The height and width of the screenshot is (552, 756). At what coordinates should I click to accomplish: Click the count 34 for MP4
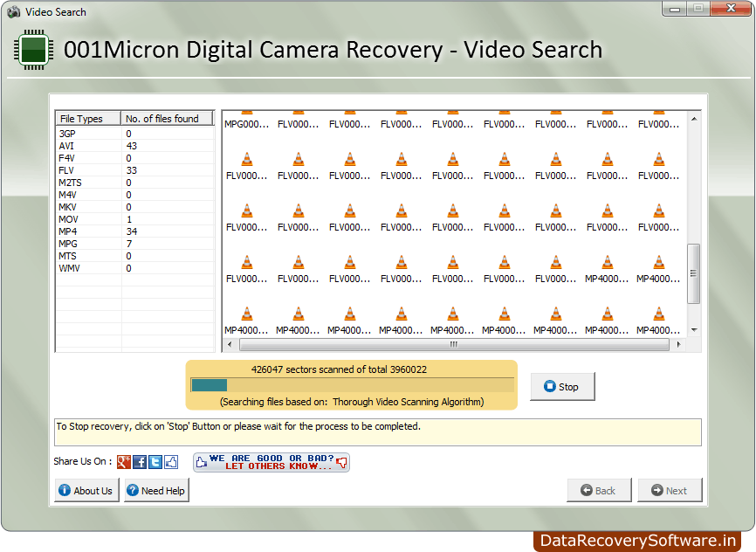tap(132, 231)
